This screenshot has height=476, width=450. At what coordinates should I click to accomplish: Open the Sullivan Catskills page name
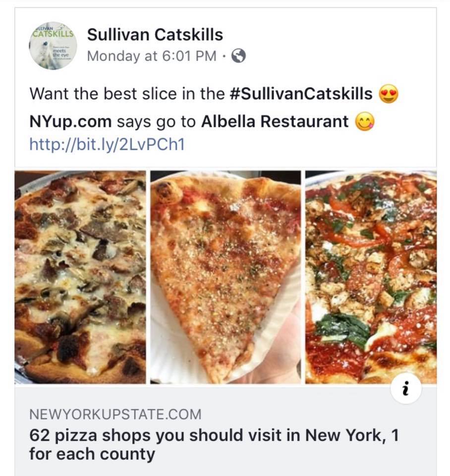[155, 34]
